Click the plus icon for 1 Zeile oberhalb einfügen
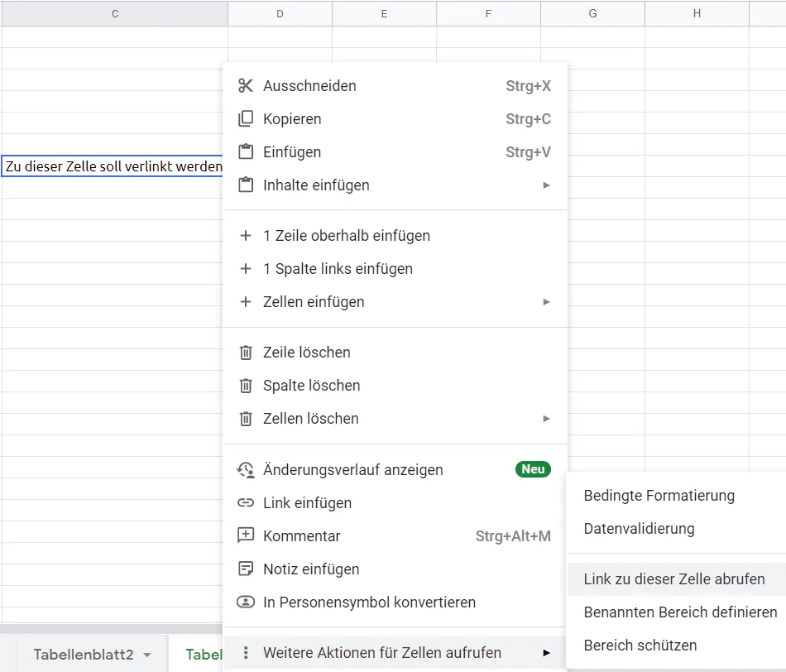Screen dimensions: 786x672 [245, 236]
